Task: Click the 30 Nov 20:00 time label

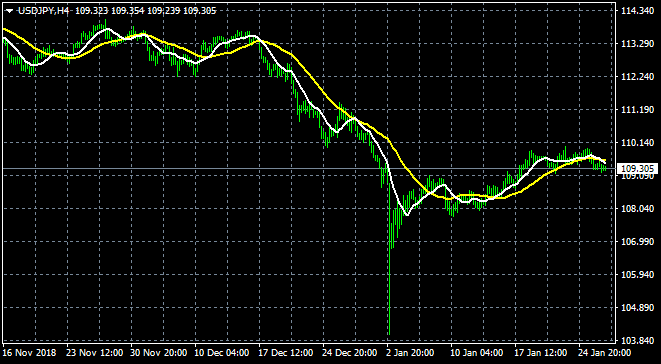Action: 158,352
